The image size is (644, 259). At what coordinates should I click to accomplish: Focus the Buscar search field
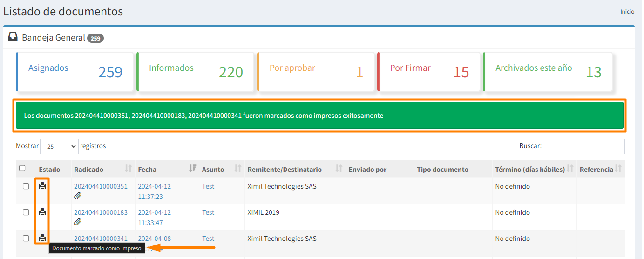pos(585,146)
